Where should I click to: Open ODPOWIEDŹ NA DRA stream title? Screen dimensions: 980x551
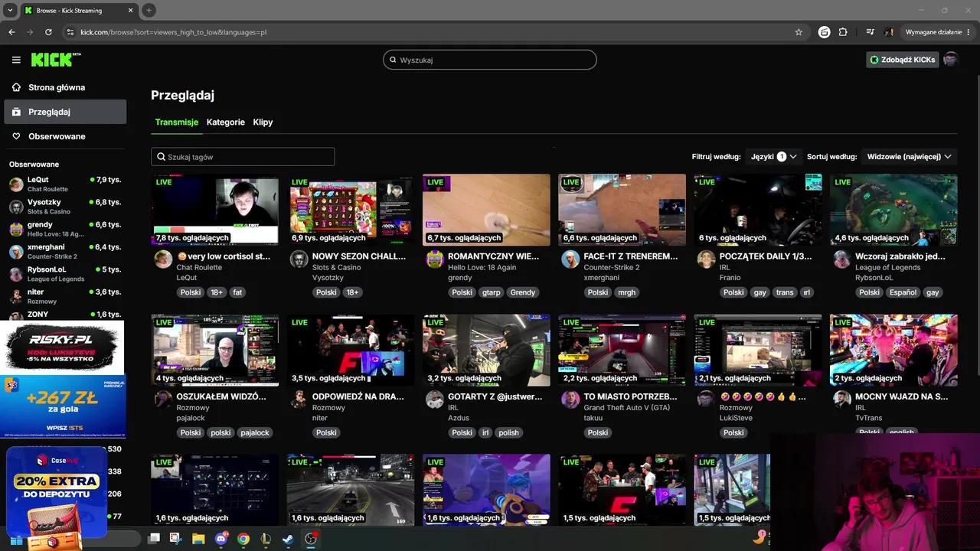point(358,396)
